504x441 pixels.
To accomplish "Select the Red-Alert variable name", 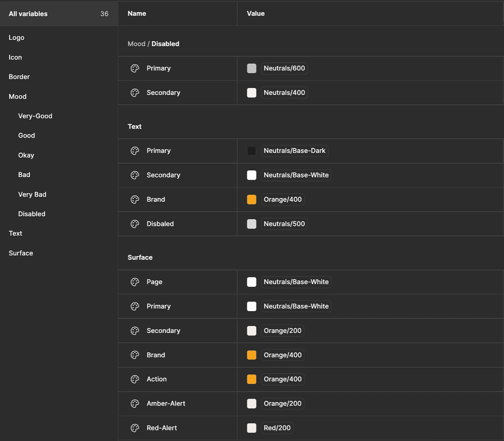I will click(x=162, y=428).
